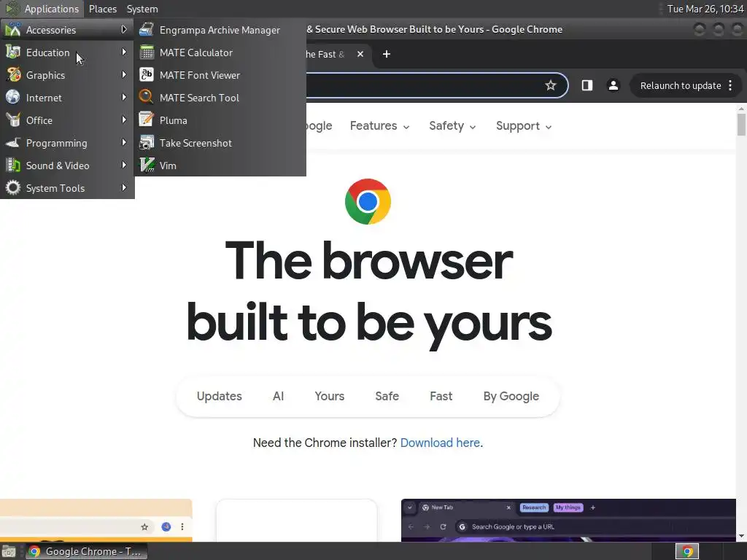Open the System menu in the top panel

pos(142,9)
